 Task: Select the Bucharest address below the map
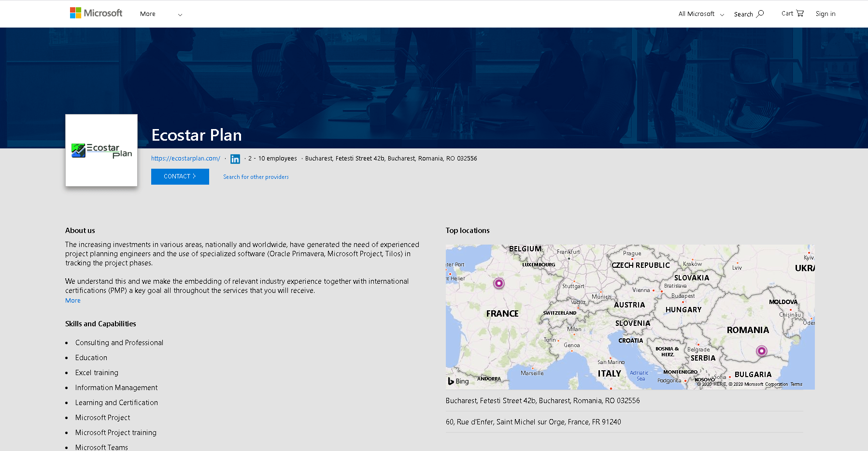[x=543, y=401]
